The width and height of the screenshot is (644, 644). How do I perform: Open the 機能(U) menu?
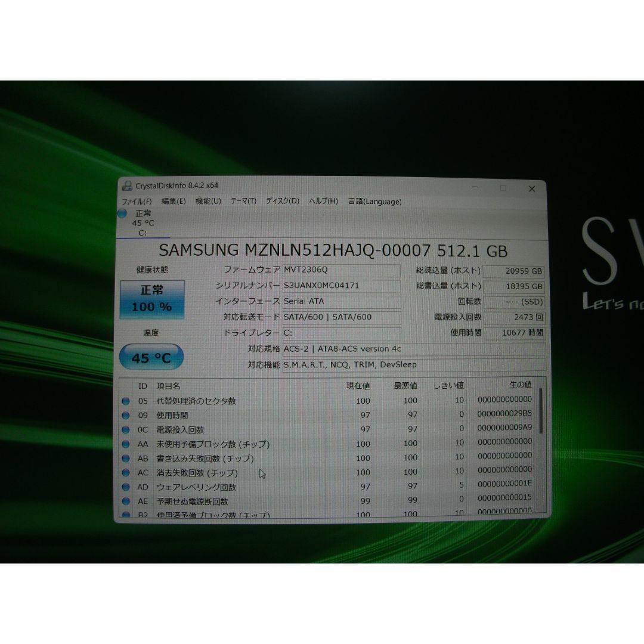pyautogui.click(x=208, y=202)
